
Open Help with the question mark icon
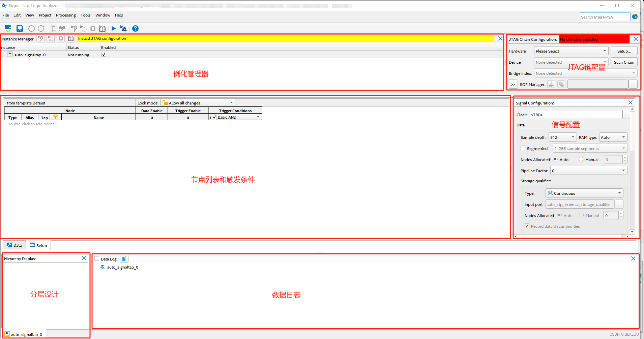point(135,28)
